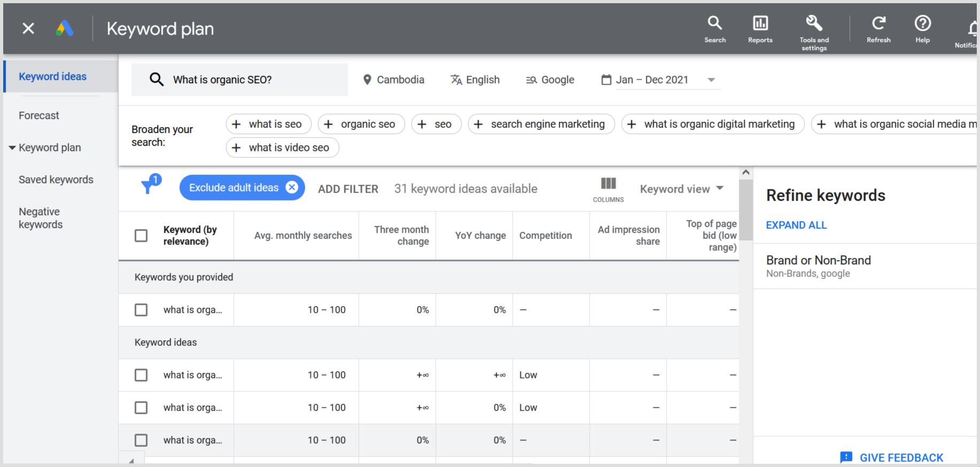
Task: Click the 'What is organic SEO?' search field
Action: tap(239, 80)
